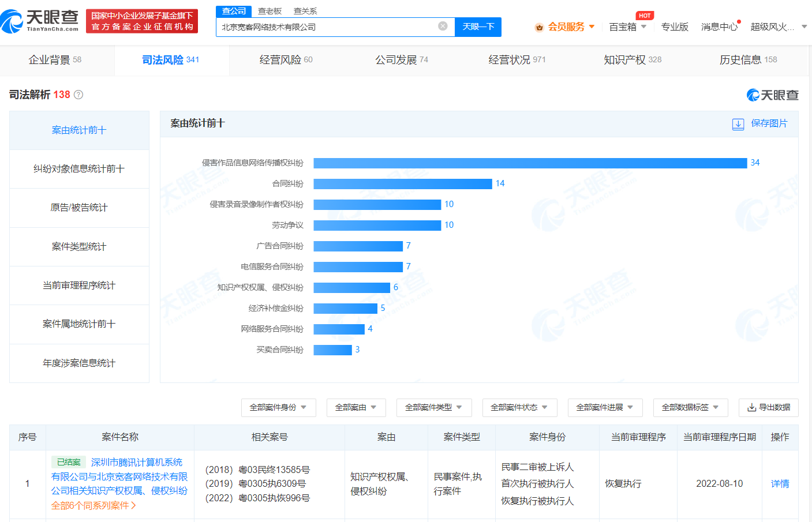Expand the 全部案件类型 dropdown
This screenshot has height=522, width=812.
433,408
